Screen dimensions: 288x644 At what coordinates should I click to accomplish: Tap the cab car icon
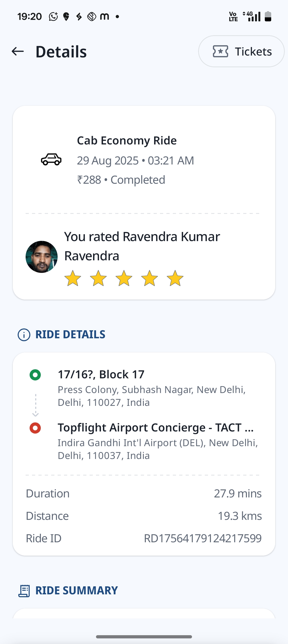click(x=51, y=160)
